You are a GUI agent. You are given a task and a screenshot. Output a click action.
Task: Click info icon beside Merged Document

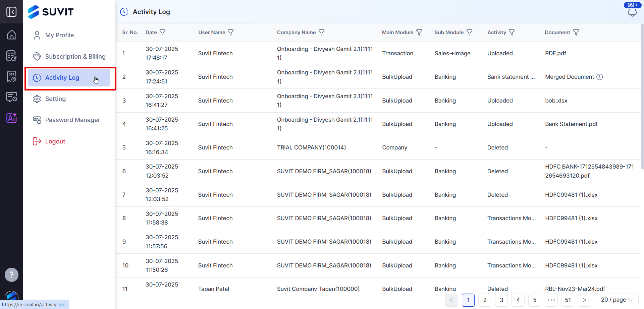tap(600, 77)
